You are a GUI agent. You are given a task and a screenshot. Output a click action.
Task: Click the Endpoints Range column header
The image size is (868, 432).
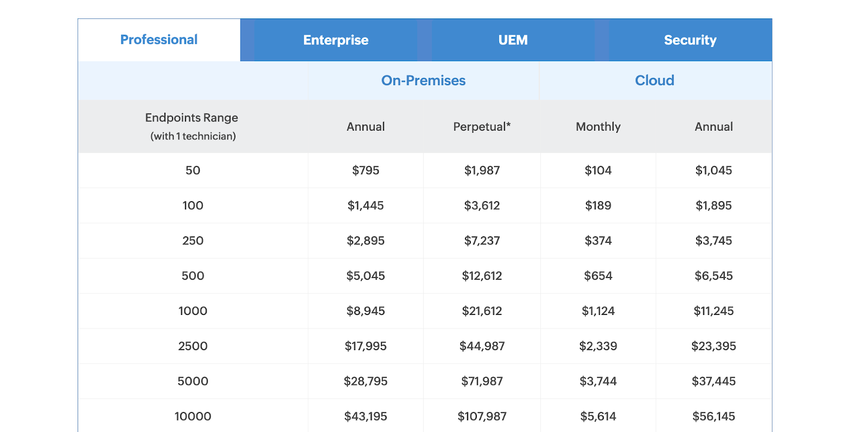(192, 126)
